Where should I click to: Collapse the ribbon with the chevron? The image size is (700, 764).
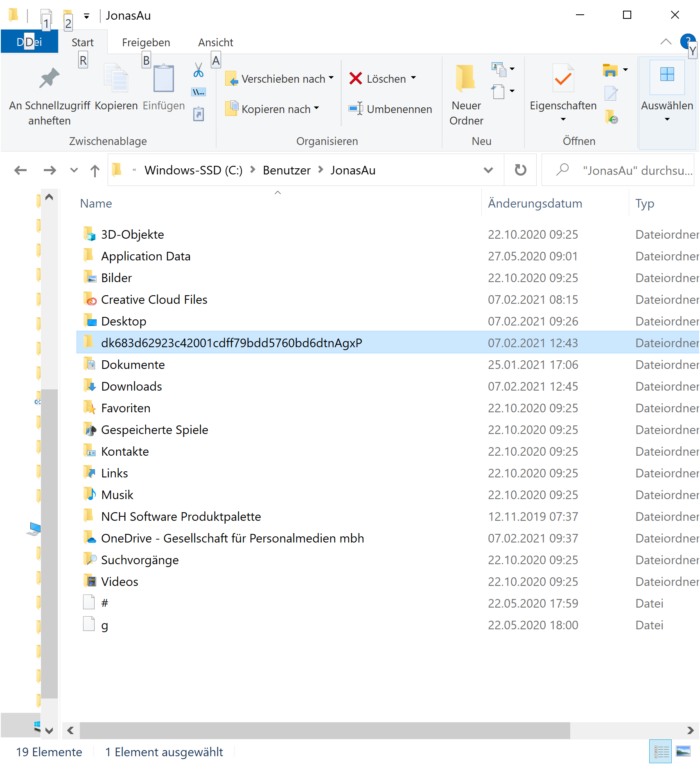click(x=666, y=41)
